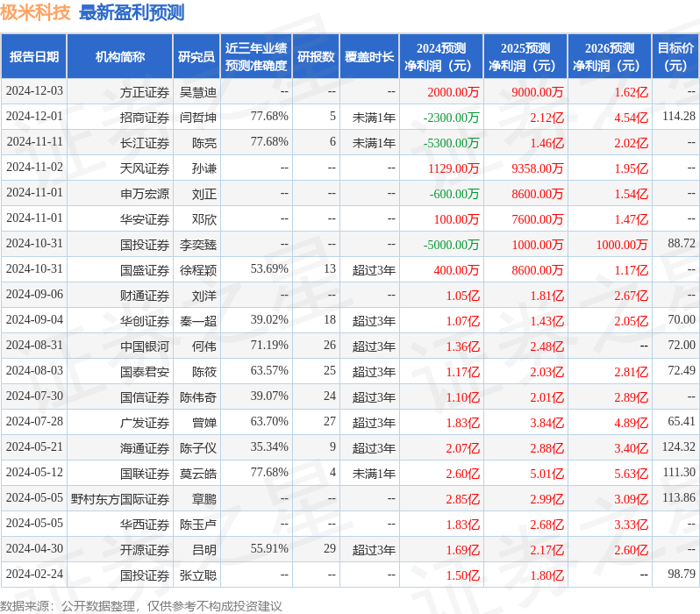
Task: Click the 覆盖时长 column header
Action: coord(369,57)
